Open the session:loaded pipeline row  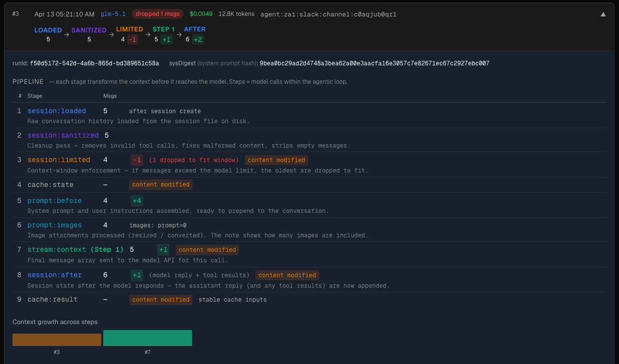coord(309,116)
